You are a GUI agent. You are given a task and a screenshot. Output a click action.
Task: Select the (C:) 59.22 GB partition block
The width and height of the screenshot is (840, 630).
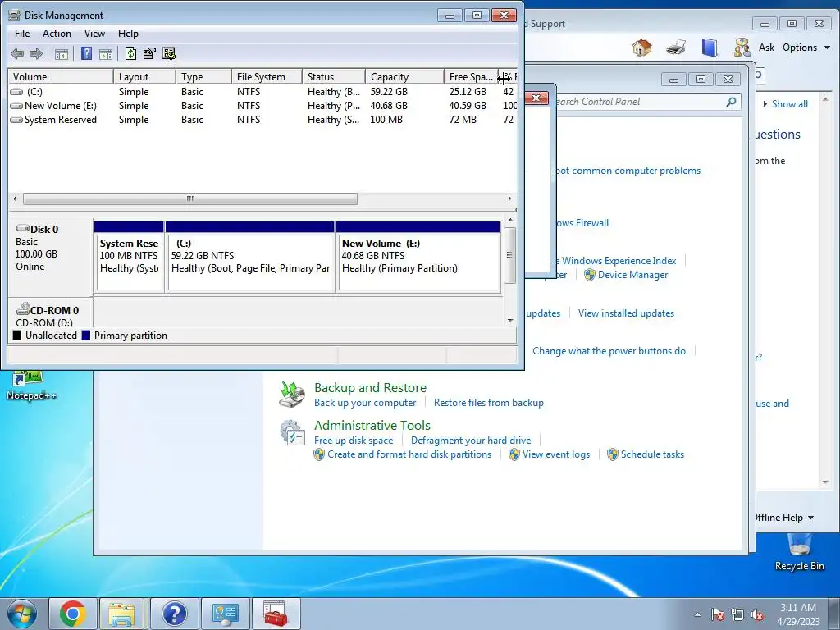[x=250, y=257]
